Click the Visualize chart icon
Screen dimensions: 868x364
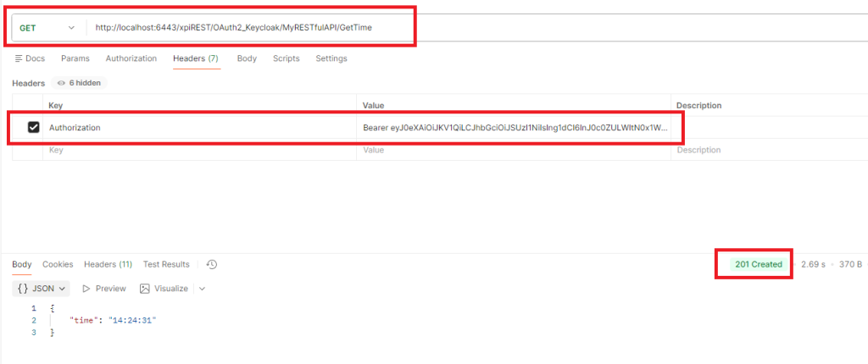(144, 289)
